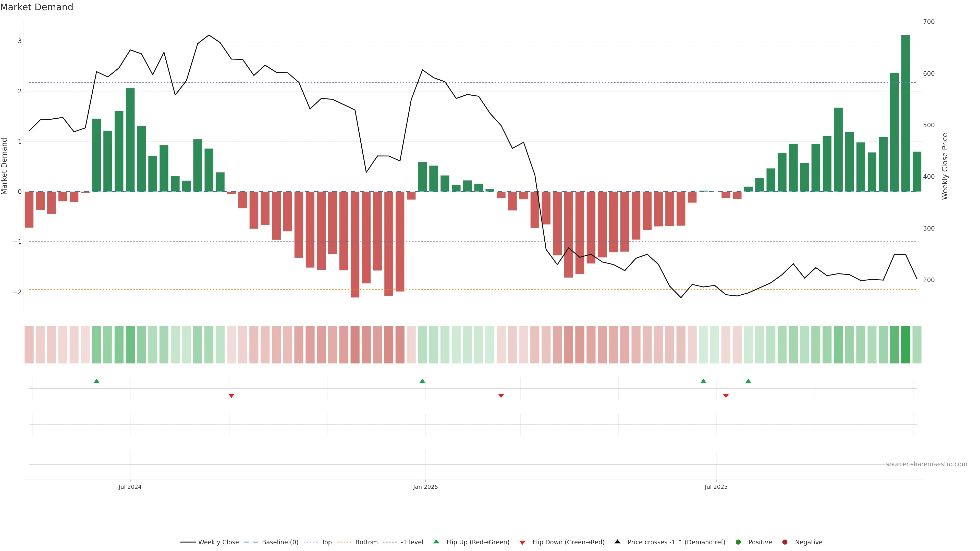Click the flip-up triangle marker at Jan 2025
The height and width of the screenshot is (551, 980).
pyautogui.click(x=422, y=381)
